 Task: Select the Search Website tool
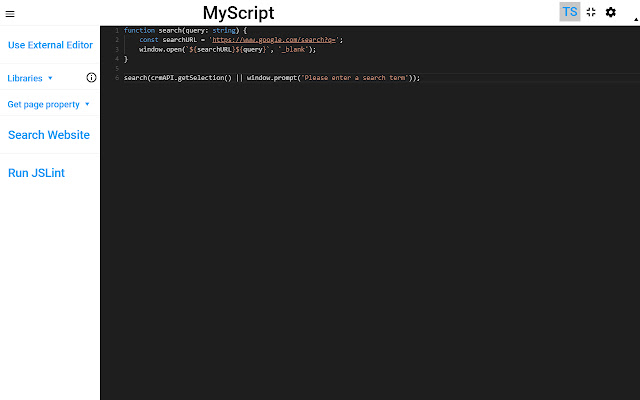point(49,135)
